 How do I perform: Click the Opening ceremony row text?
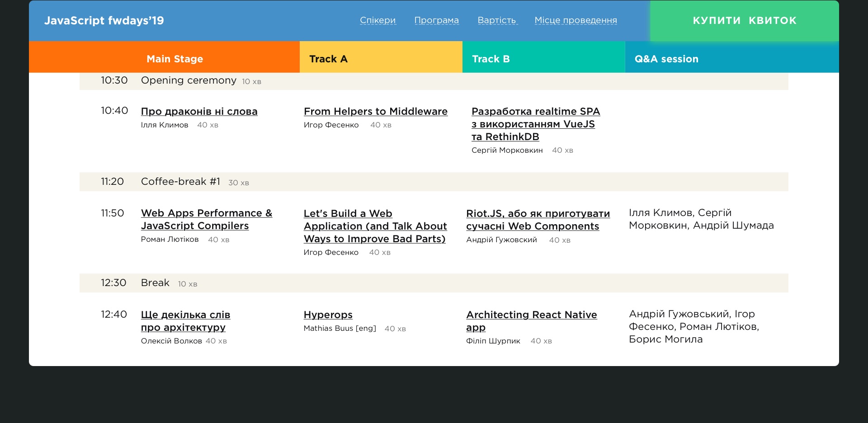point(189,80)
